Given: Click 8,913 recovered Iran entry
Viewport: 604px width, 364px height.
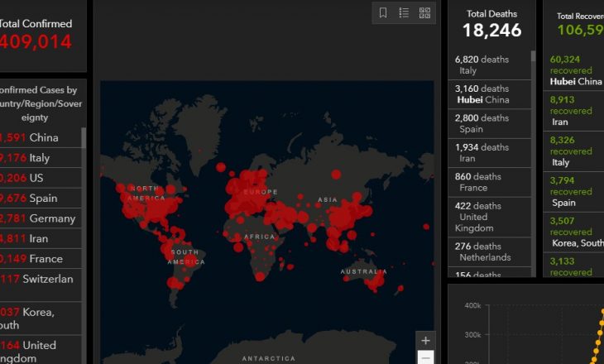Looking at the screenshot, I should click(x=573, y=111).
